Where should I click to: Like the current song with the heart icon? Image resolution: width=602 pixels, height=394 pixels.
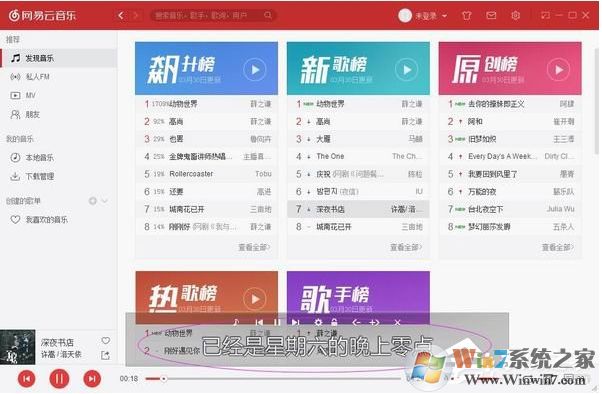(x=106, y=341)
